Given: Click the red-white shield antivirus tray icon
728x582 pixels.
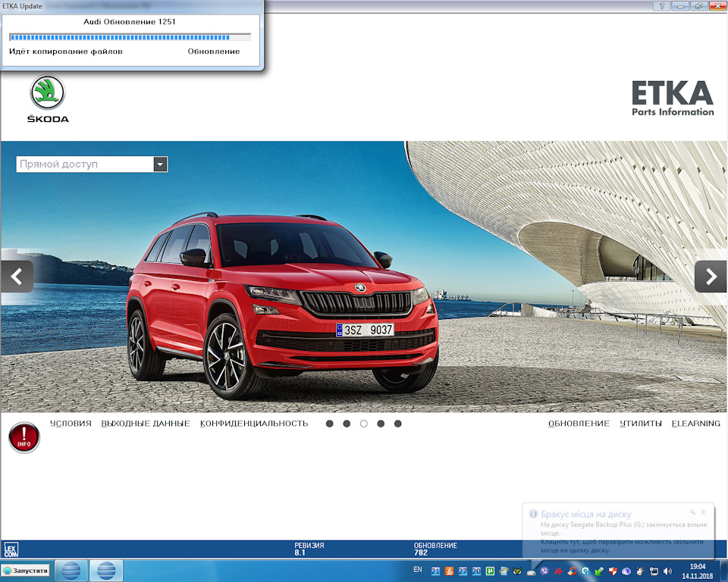Looking at the screenshot, I should coord(613,571).
